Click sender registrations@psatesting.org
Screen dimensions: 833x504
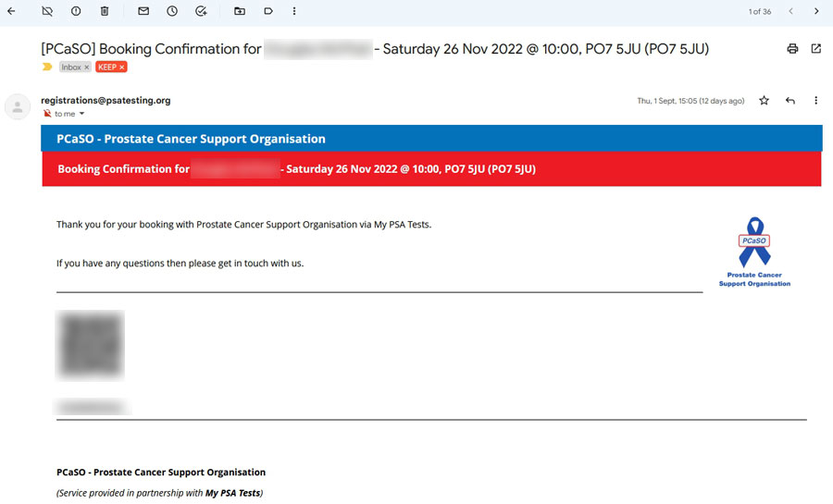click(106, 100)
